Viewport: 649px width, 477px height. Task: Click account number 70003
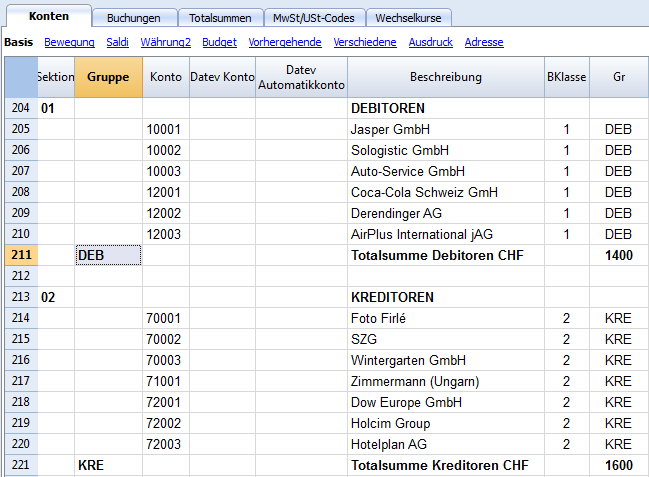pos(166,360)
